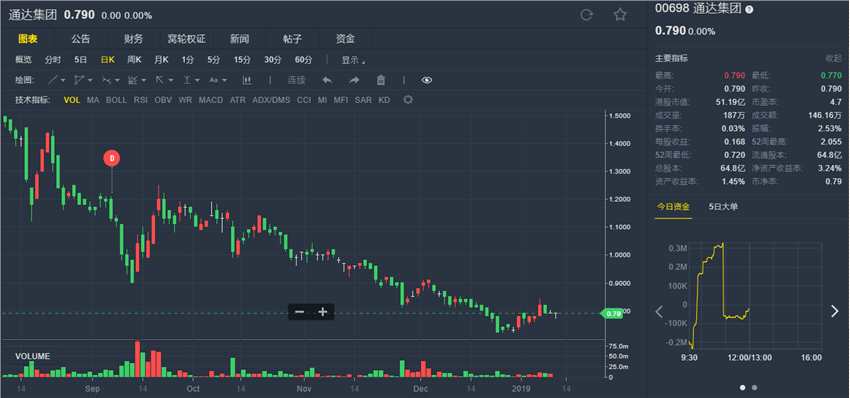Select the first pagination dot under the fund chart
The width and height of the screenshot is (850, 398).
click(742, 387)
